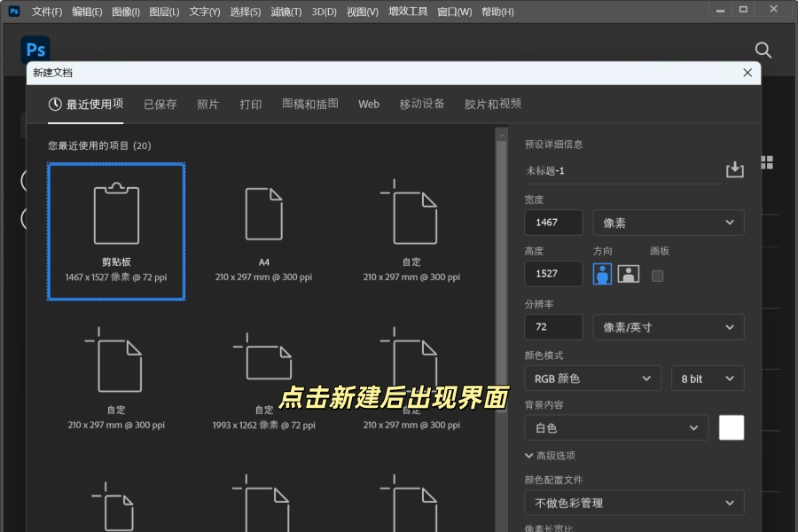Open the RGB 颜色 color mode dropdown

(592, 379)
